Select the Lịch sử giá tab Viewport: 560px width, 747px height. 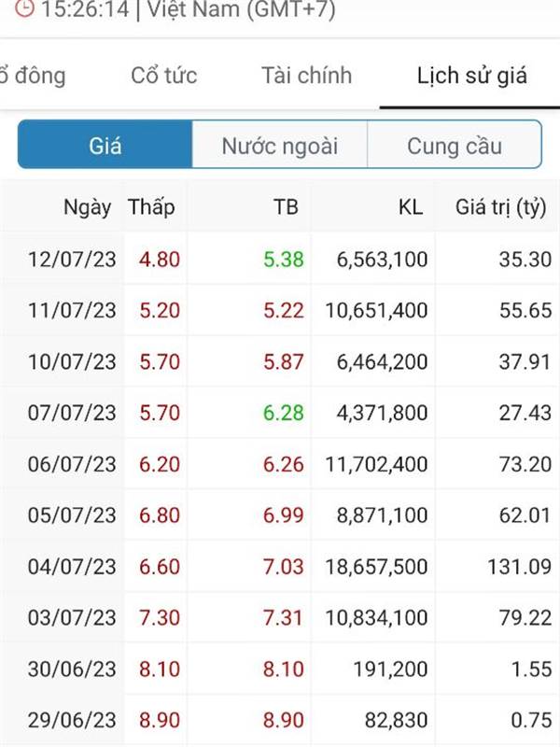(472, 77)
